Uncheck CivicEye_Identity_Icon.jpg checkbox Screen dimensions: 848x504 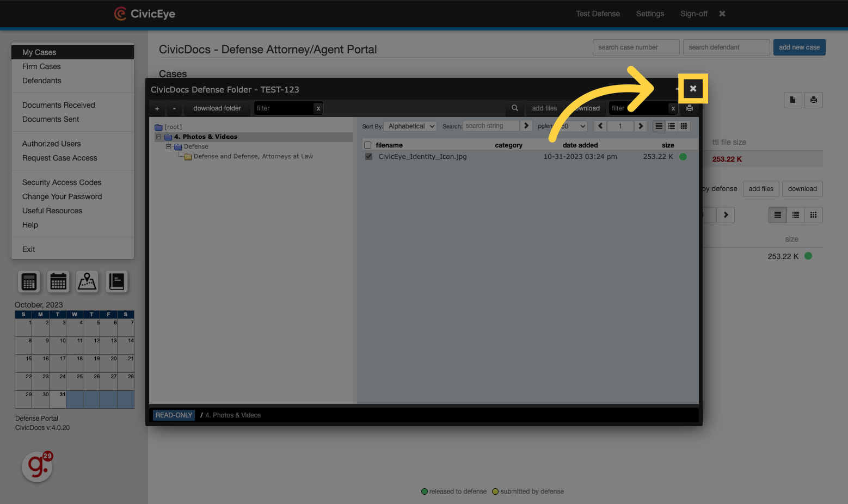pyautogui.click(x=368, y=157)
